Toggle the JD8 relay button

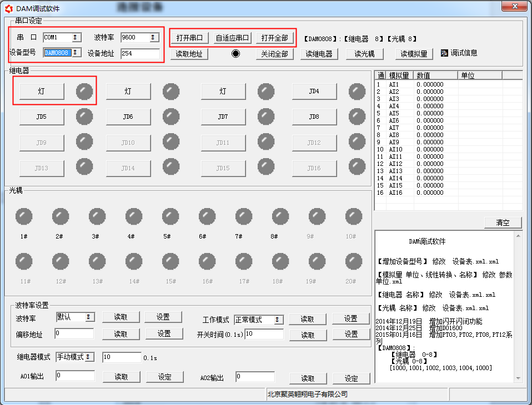(x=314, y=117)
